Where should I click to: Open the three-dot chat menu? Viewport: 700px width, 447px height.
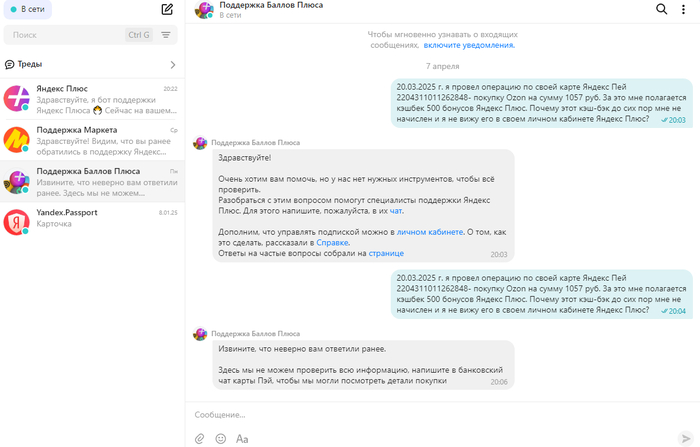click(x=684, y=10)
